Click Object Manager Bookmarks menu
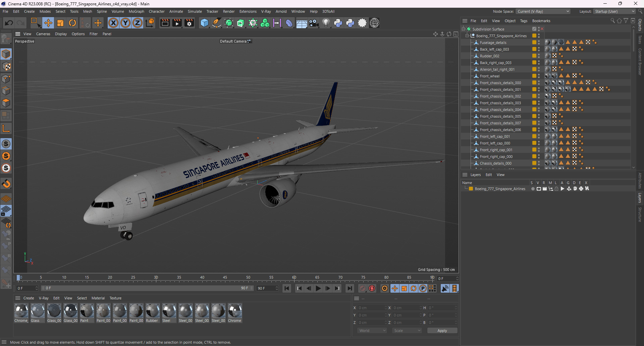 tap(541, 21)
